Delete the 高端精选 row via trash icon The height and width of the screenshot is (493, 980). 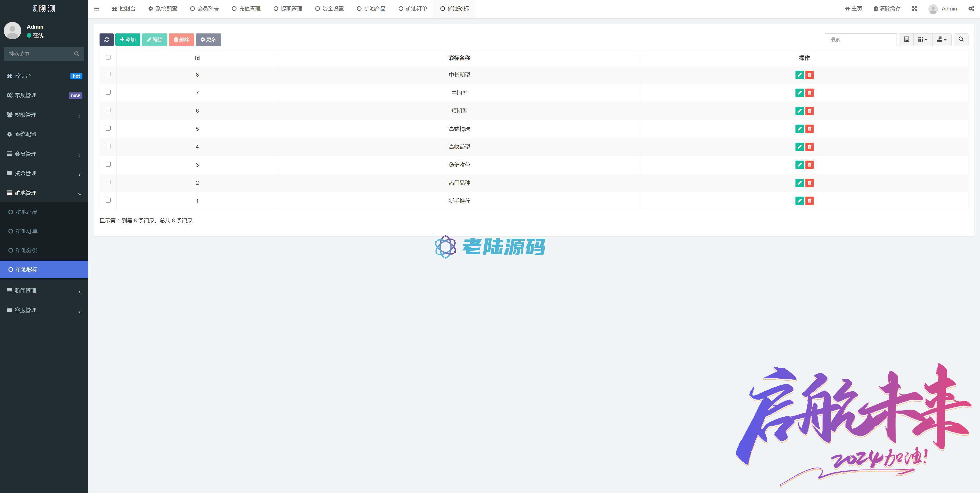pyautogui.click(x=809, y=129)
